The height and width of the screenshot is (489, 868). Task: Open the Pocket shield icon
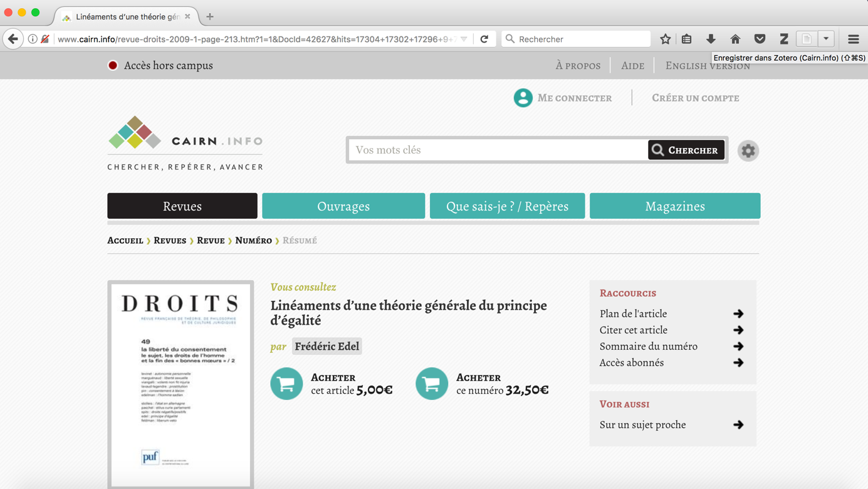point(760,39)
